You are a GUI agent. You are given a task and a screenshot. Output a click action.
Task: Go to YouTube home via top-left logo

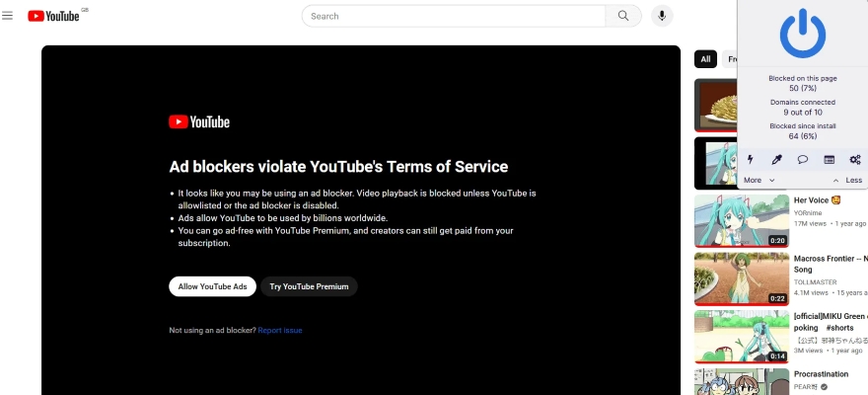click(x=53, y=16)
